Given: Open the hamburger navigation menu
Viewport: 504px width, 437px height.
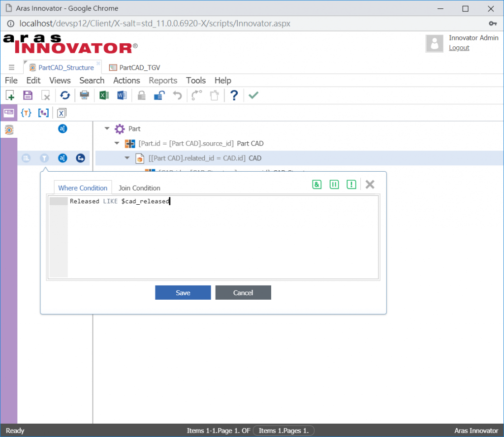Looking at the screenshot, I should [x=12, y=67].
